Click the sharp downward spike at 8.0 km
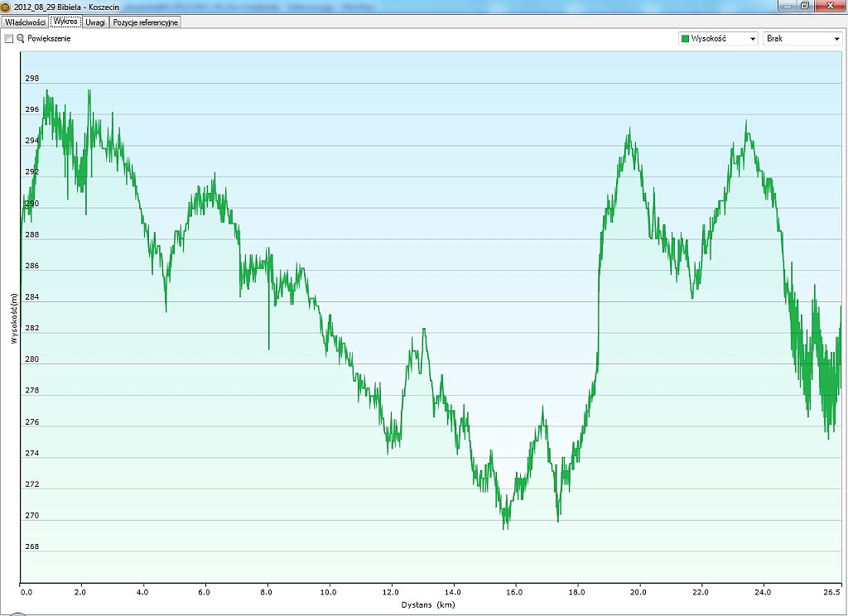This screenshot has height=616, width=848. point(268,348)
